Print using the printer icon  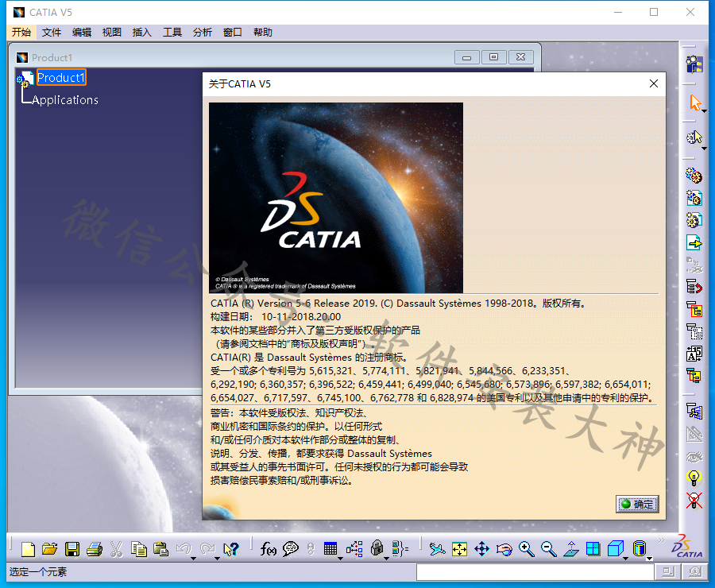(95, 549)
